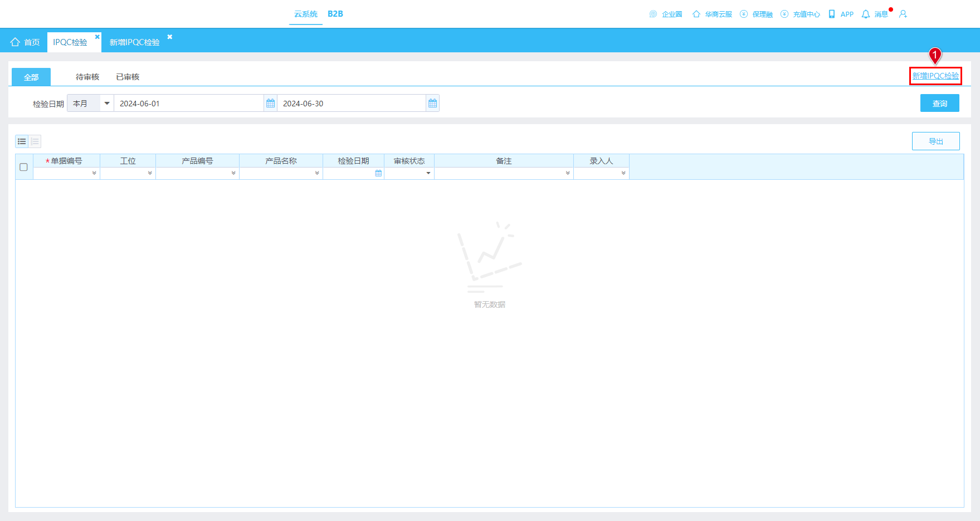Expand the 产品编号 column filter
980x521 pixels.
pyautogui.click(x=233, y=173)
